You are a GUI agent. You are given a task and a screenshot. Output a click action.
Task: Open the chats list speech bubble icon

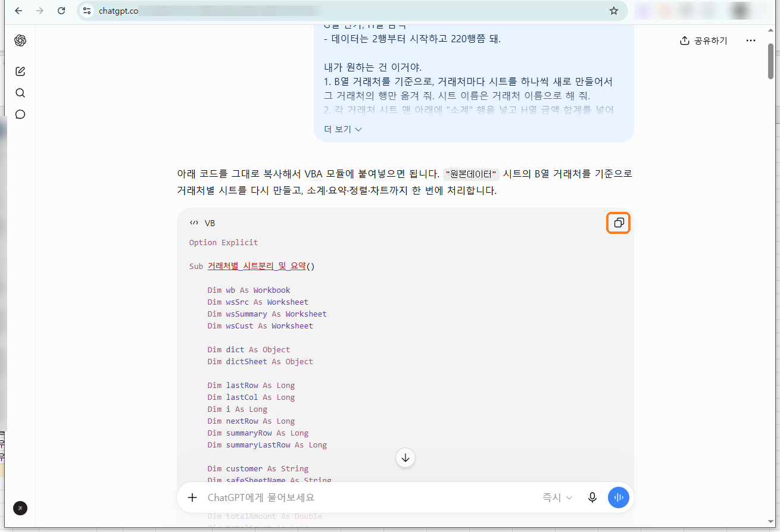[x=20, y=114]
